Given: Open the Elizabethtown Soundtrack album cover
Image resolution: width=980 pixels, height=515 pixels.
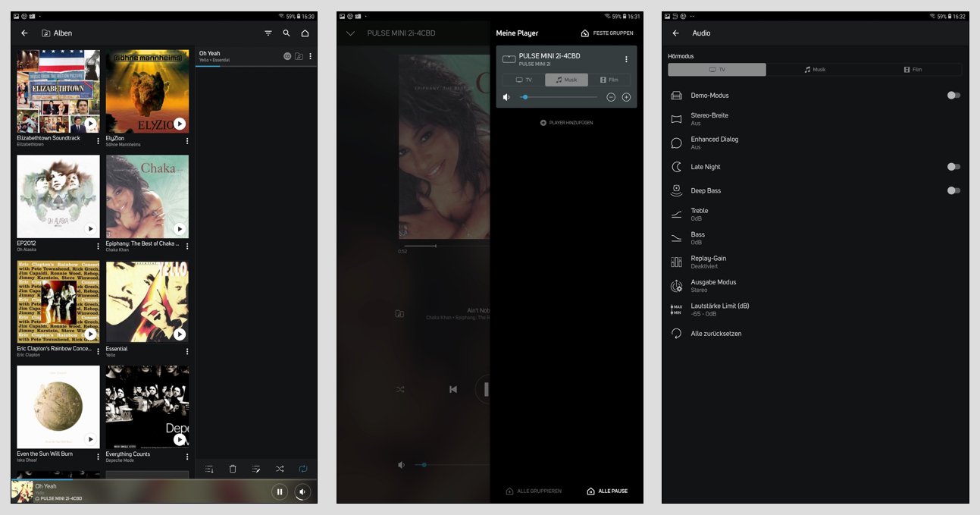Looking at the screenshot, I should 58,91.
